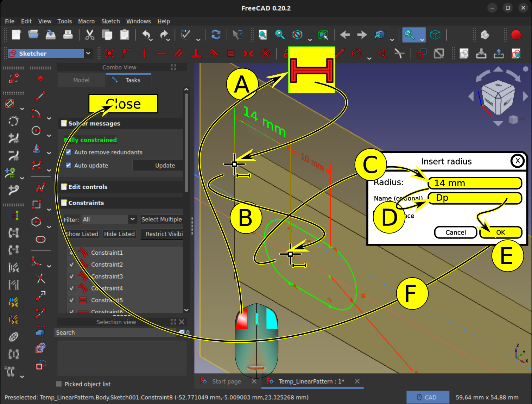Click the navigation cube in 3D view
The image size is (532, 404).
pyautogui.click(x=498, y=97)
